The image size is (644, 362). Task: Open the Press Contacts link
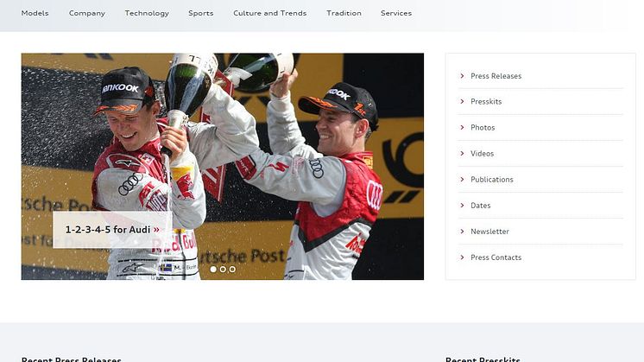[x=496, y=257]
